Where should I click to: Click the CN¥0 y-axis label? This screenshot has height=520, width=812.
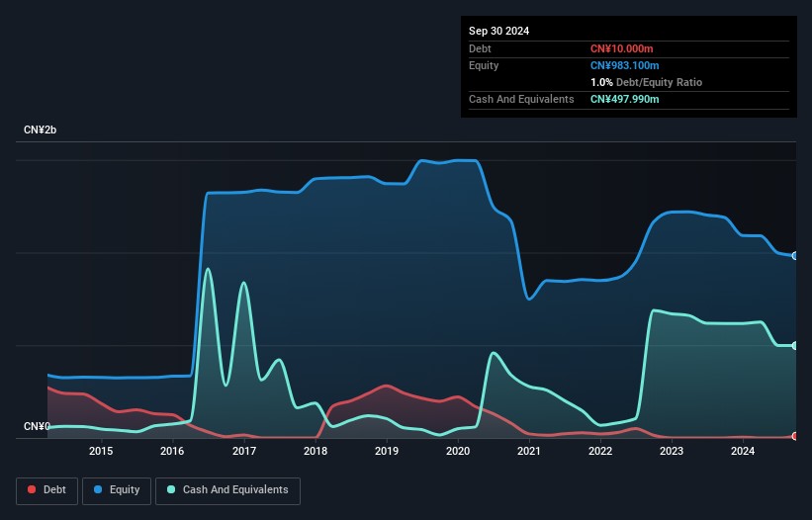tap(37, 426)
